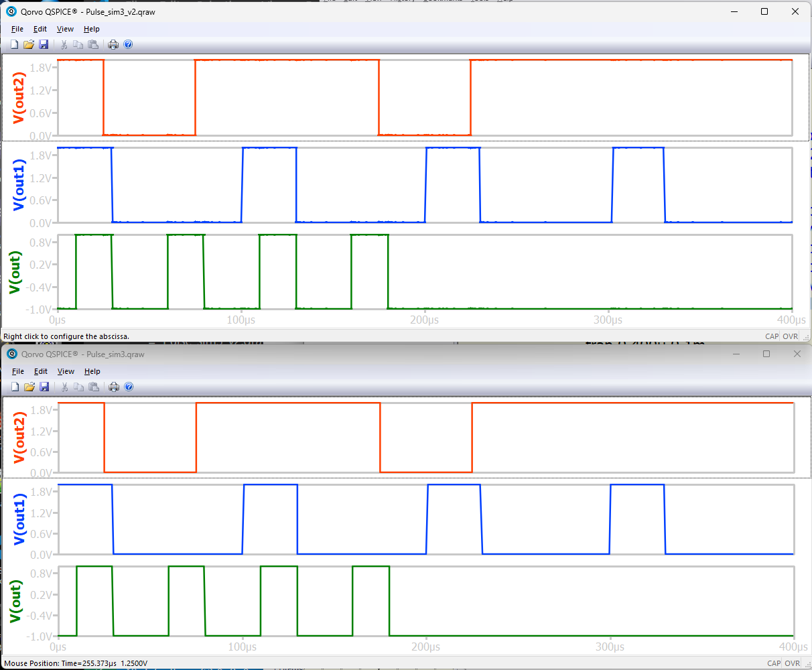Toggle the CAP indicator in the top status bar
812x670 pixels.
click(772, 336)
